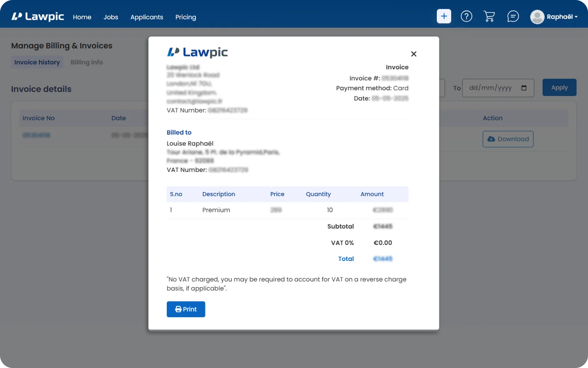Click the Lawpic logo inside the invoice
The height and width of the screenshot is (368, 588).
point(197,52)
